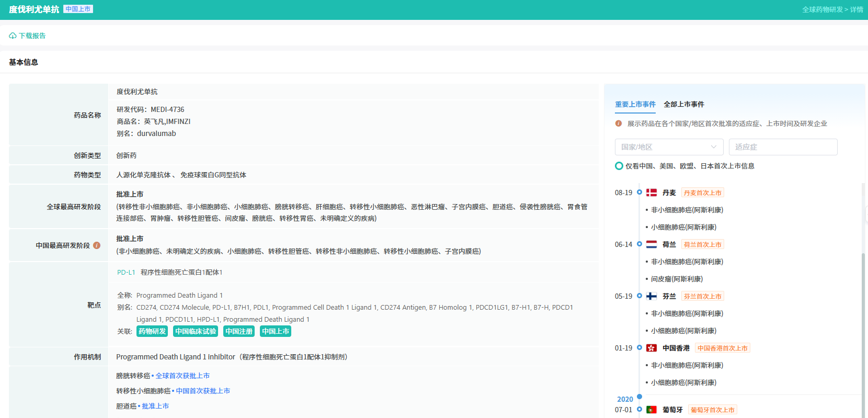Click the 丹麦 country name
The height and width of the screenshot is (418, 868).
coord(669,193)
